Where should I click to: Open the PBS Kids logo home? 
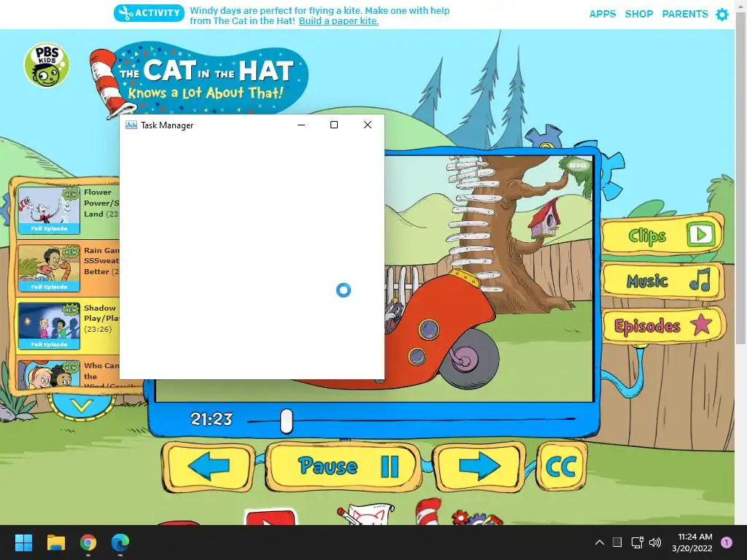coord(47,65)
